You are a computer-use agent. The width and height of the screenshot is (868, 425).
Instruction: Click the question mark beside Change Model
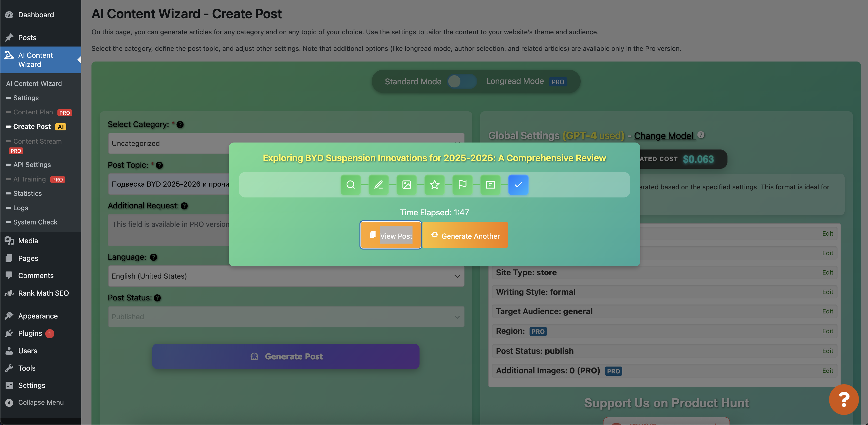coord(701,135)
